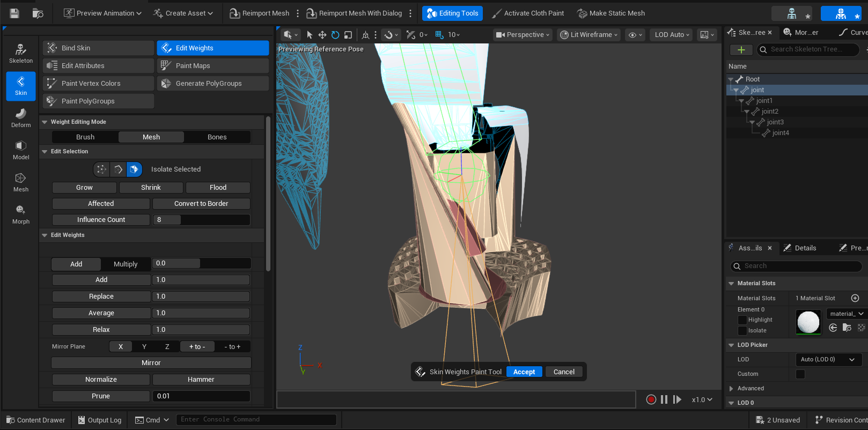Switch weight editing mode to Bones

tap(217, 137)
